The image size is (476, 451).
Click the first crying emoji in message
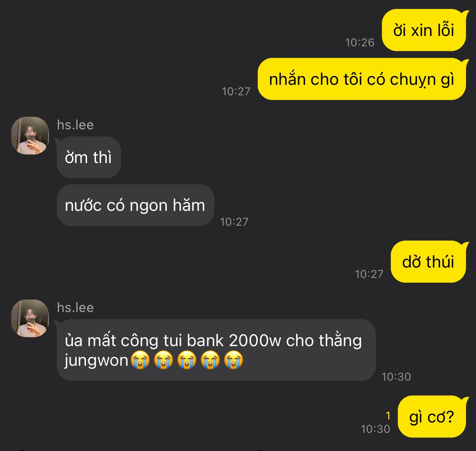(x=140, y=360)
